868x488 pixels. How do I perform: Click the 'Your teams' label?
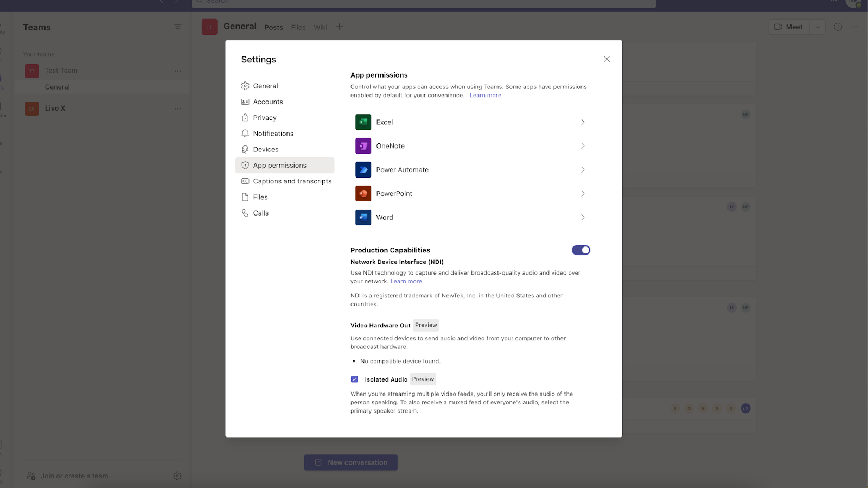[39, 55]
